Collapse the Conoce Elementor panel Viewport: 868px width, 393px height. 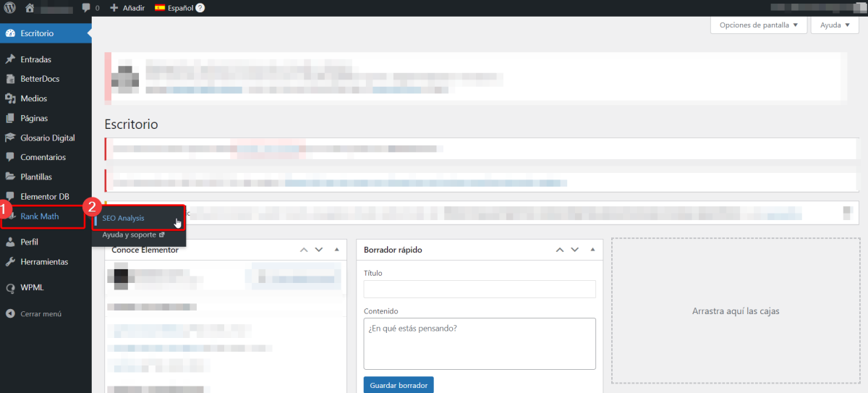(x=336, y=250)
